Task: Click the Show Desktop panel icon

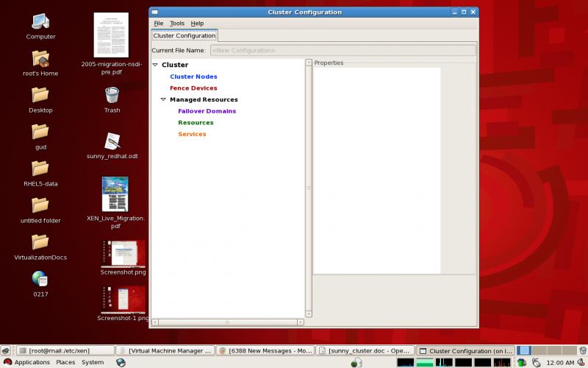Action: click(6, 351)
